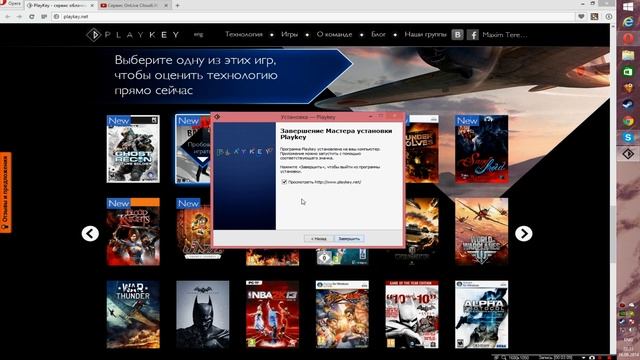
Task: Open Steam from the taskbar
Action: pos(628,104)
